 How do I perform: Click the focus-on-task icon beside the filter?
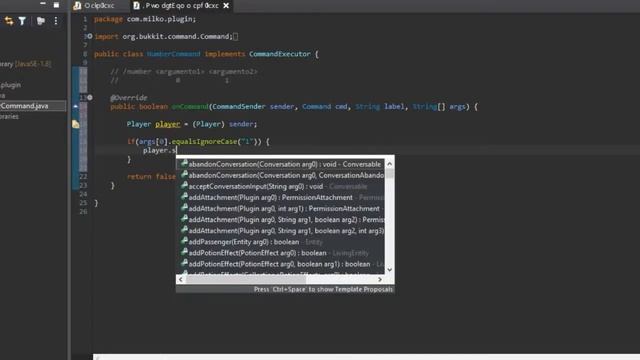pos(40,21)
